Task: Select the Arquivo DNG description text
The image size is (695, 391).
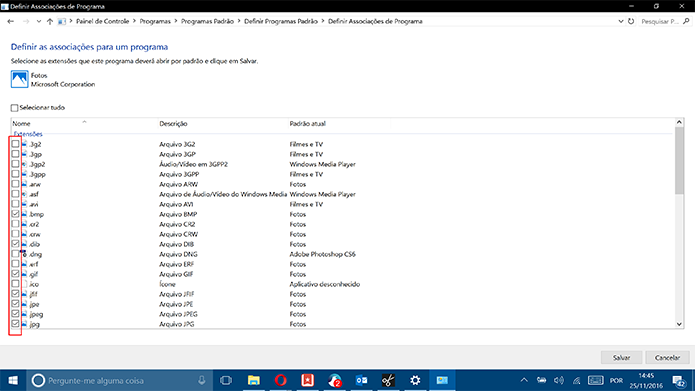Action: click(x=178, y=254)
